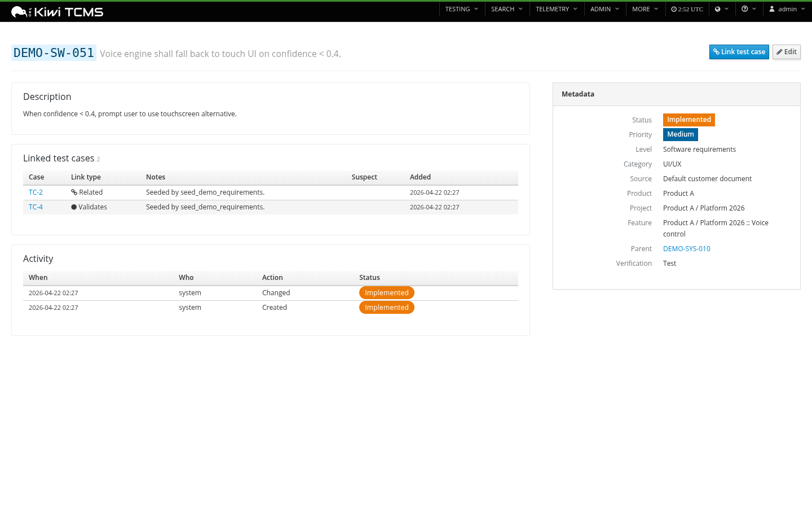Click the Product A / Platform 2026 project value

coord(704,208)
